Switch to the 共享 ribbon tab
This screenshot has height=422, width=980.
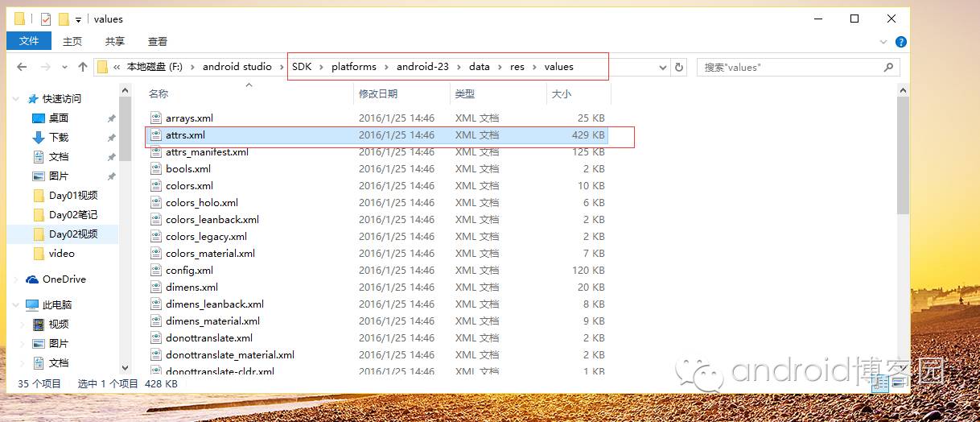pyautogui.click(x=115, y=41)
